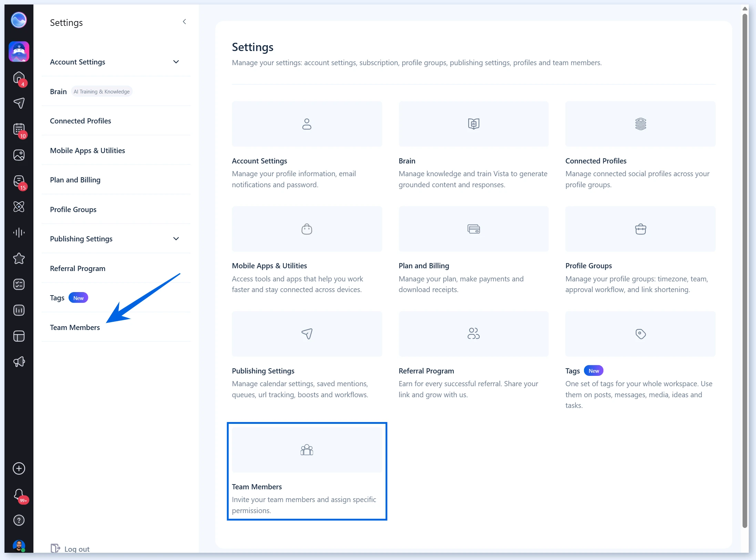Open the atom-shaped icon in sidebar
This screenshot has width=756, height=560.
(19, 207)
